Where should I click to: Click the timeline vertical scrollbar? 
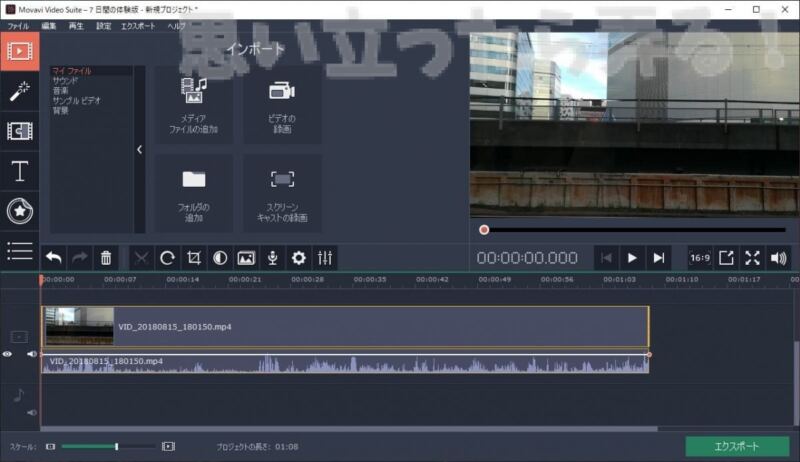tap(797, 382)
